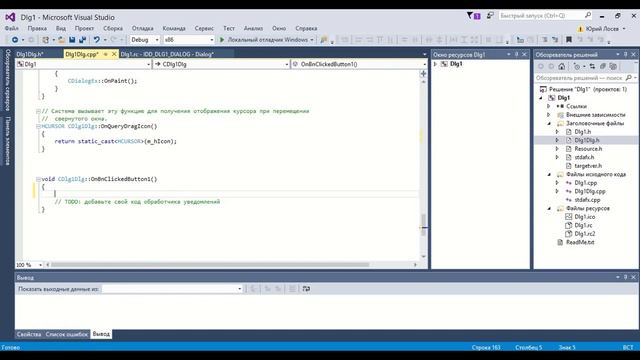The height and width of the screenshot is (360, 640).
Task: Open the Правка menu
Action: [x=37, y=28]
